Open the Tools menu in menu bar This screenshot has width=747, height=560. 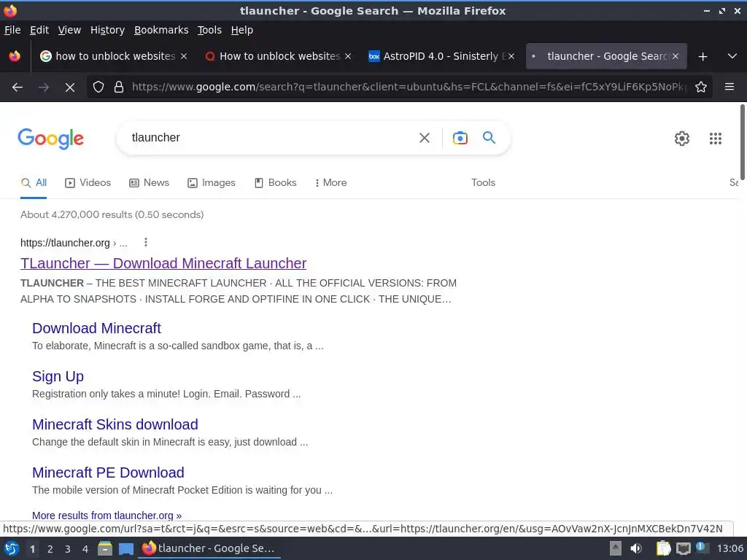pyautogui.click(x=209, y=30)
